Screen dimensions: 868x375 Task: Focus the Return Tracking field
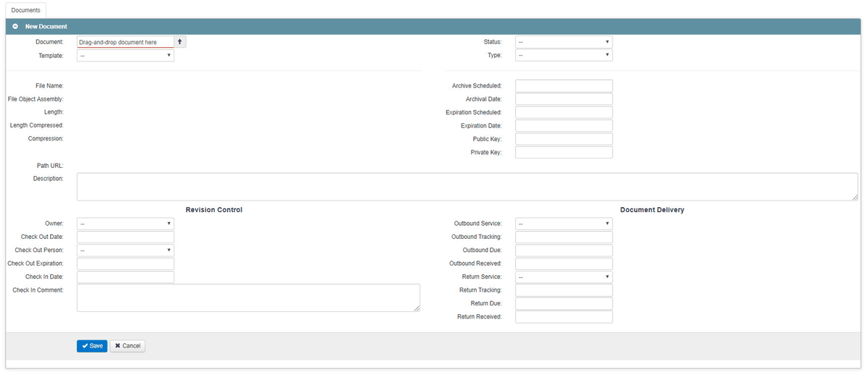tap(564, 290)
